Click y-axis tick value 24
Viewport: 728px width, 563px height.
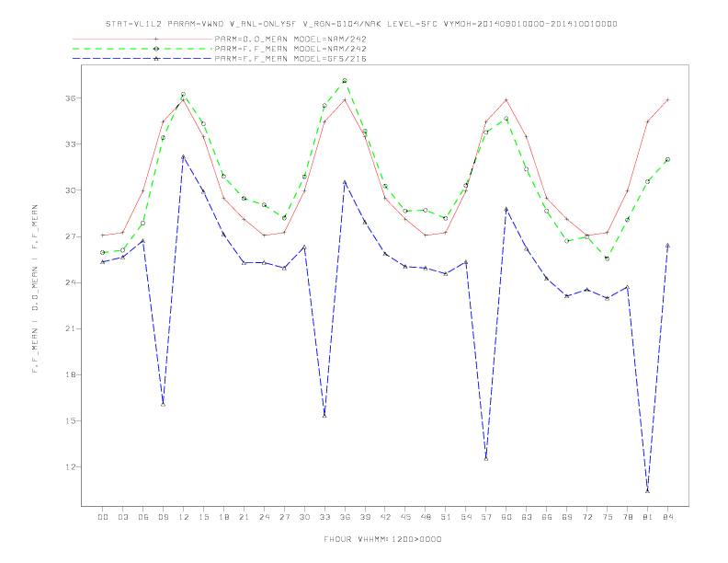(71, 282)
